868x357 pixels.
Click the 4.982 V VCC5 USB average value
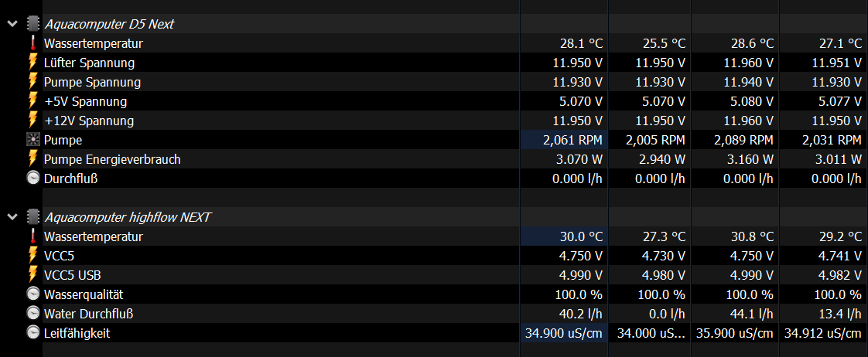click(840, 276)
